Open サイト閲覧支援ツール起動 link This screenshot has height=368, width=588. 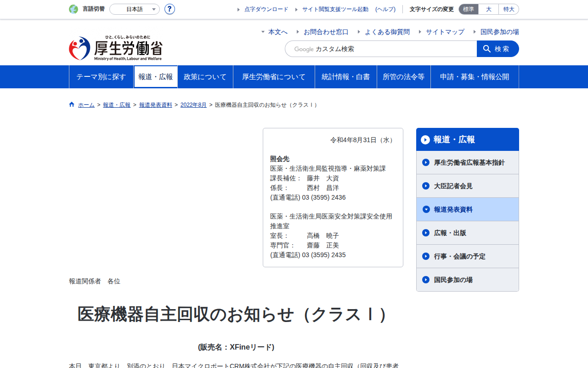[x=335, y=9]
